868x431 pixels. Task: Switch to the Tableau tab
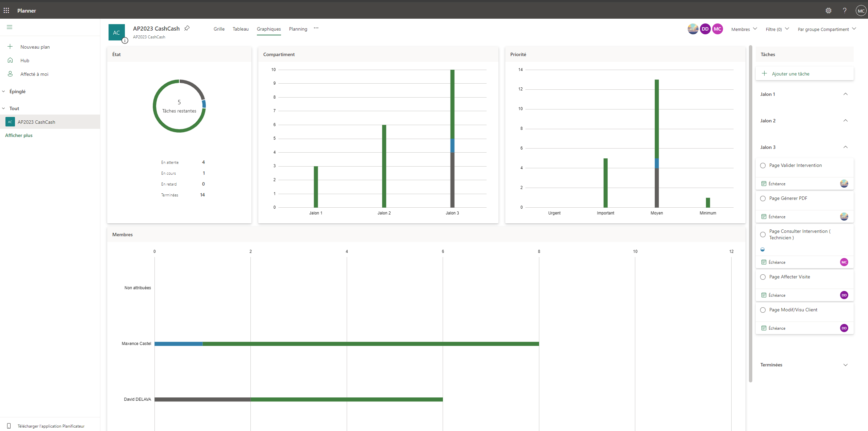click(x=241, y=29)
